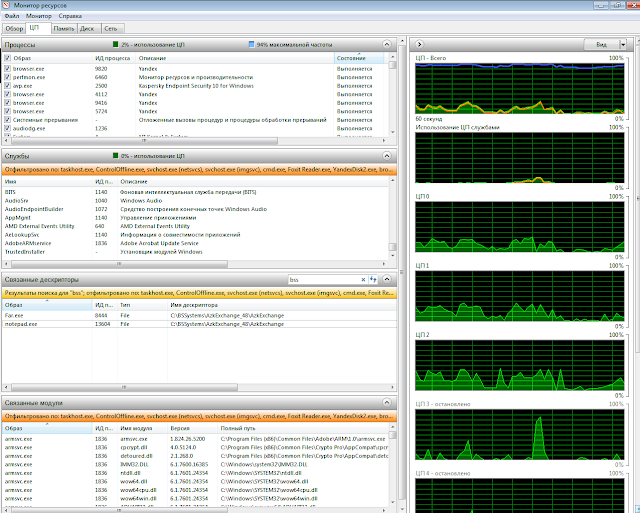The image size is (640, 513).
Task: Sort handles by Имя дескриптора column
Action: click(281, 305)
